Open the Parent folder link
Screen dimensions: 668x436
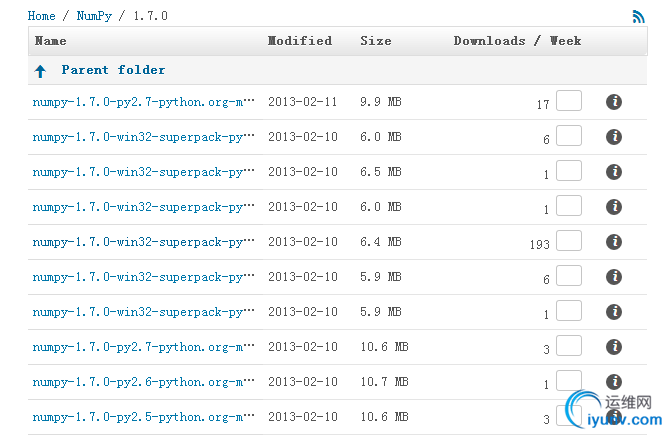pos(113,70)
